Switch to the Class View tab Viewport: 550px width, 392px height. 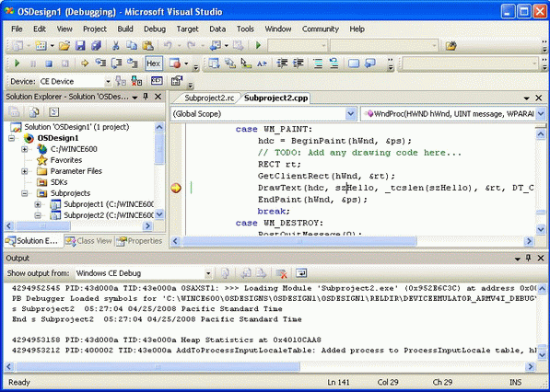[x=89, y=241]
